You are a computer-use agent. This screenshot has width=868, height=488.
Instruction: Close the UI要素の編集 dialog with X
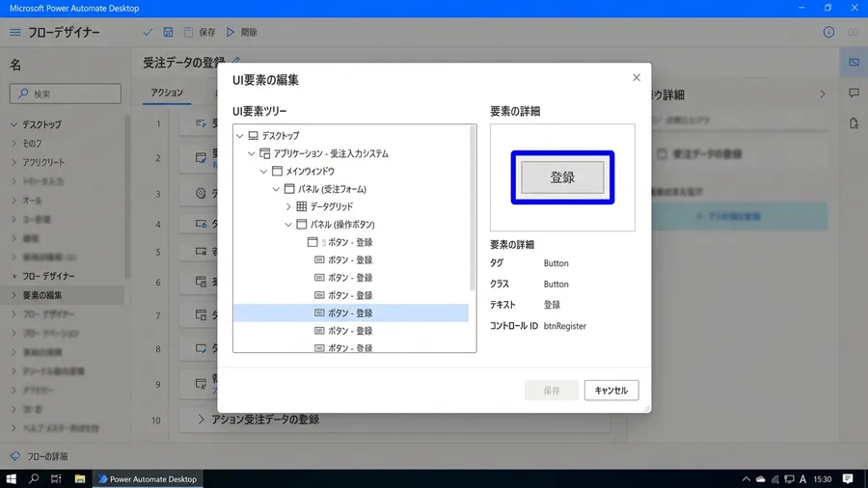tap(637, 78)
